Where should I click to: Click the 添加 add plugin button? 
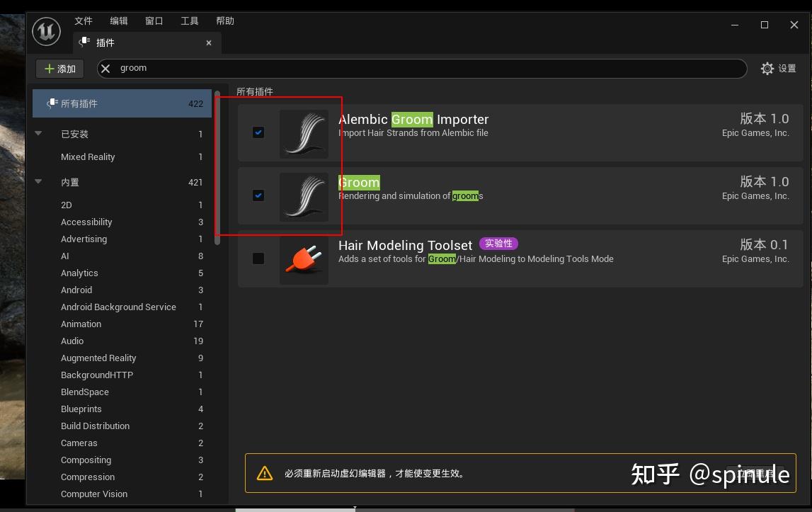click(x=59, y=69)
